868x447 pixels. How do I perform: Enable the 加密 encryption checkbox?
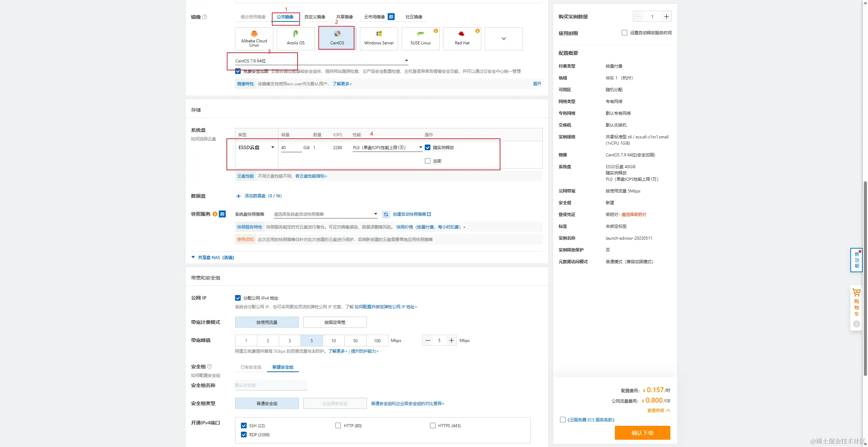point(428,161)
